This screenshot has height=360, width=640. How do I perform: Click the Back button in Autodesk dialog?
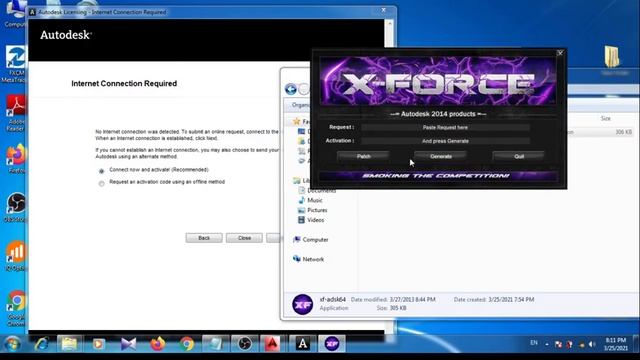pyautogui.click(x=204, y=238)
